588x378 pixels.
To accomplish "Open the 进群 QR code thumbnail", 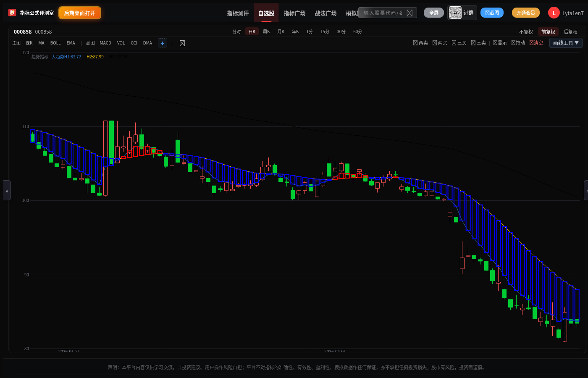I will tap(455, 13).
